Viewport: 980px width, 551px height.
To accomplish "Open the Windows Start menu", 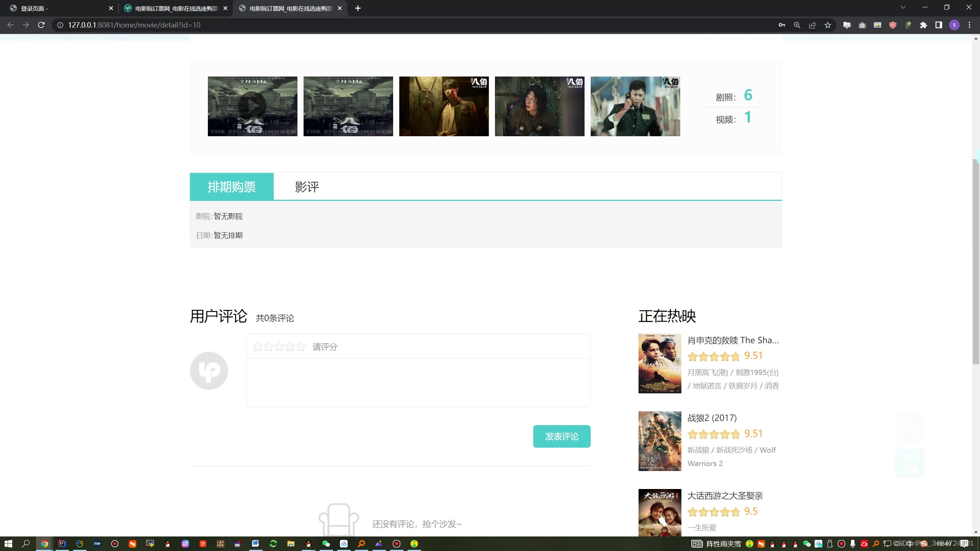I will tap(8, 544).
